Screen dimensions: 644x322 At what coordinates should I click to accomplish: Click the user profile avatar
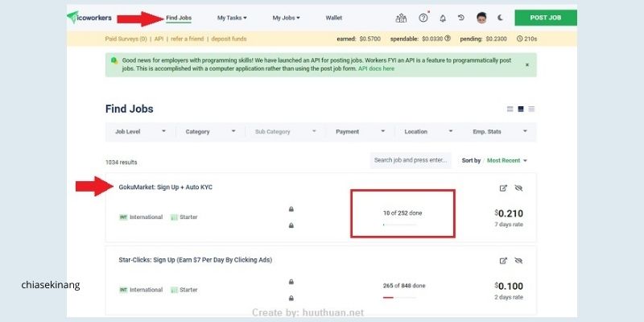481,18
